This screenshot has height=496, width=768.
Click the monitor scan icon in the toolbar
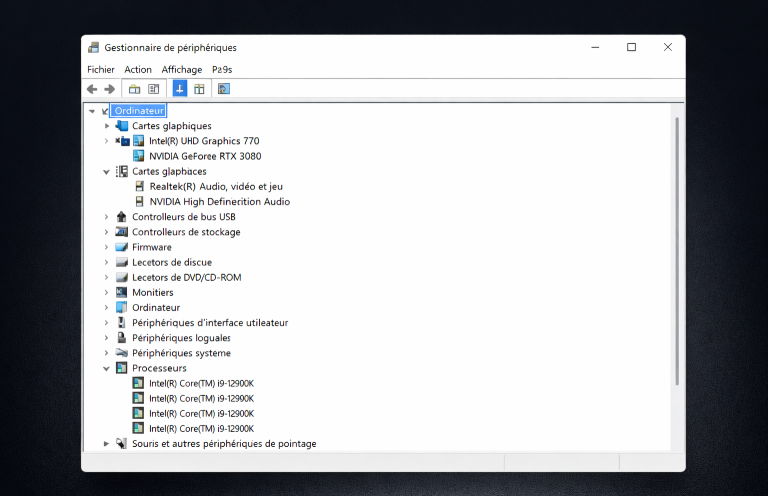point(223,89)
